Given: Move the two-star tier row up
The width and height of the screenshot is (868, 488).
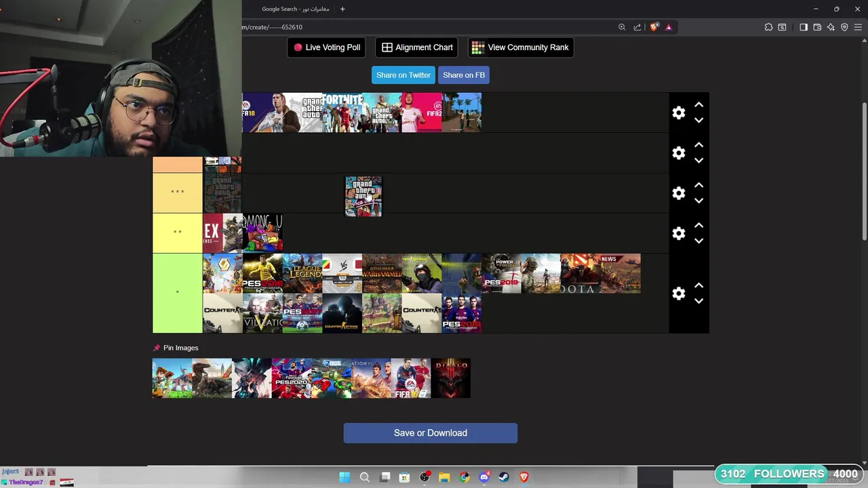Looking at the screenshot, I should [698, 225].
